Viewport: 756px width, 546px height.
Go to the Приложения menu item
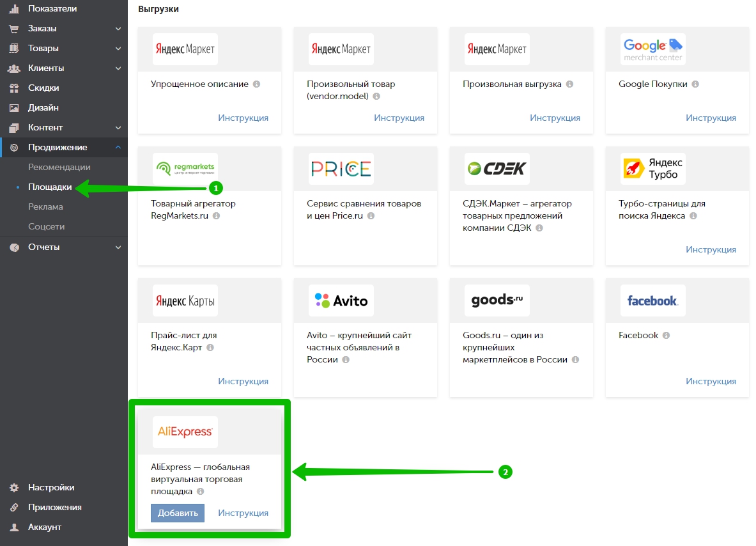click(54, 507)
